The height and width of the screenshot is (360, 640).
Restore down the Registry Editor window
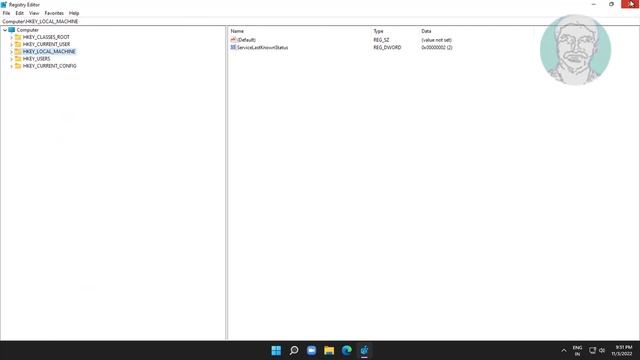pyautogui.click(x=611, y=4)
